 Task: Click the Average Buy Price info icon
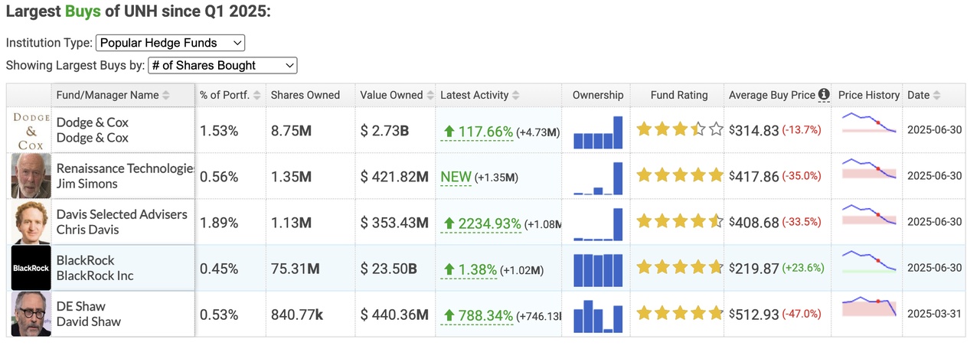[x=824, y=95]
